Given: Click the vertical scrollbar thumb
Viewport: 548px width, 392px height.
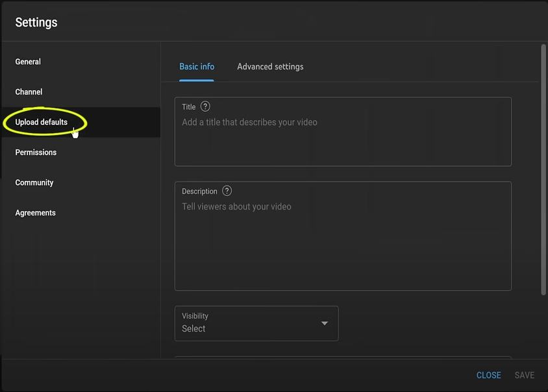Looking at the screenshot, I should (543, 169).
